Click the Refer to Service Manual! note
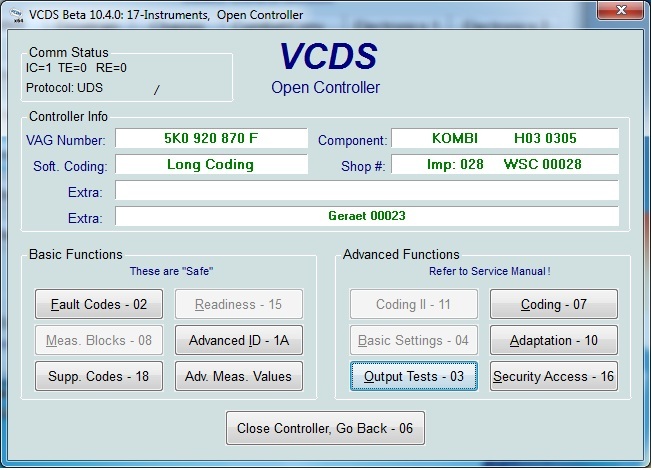This screenshot has height=470, width=652. click(489, 271)
